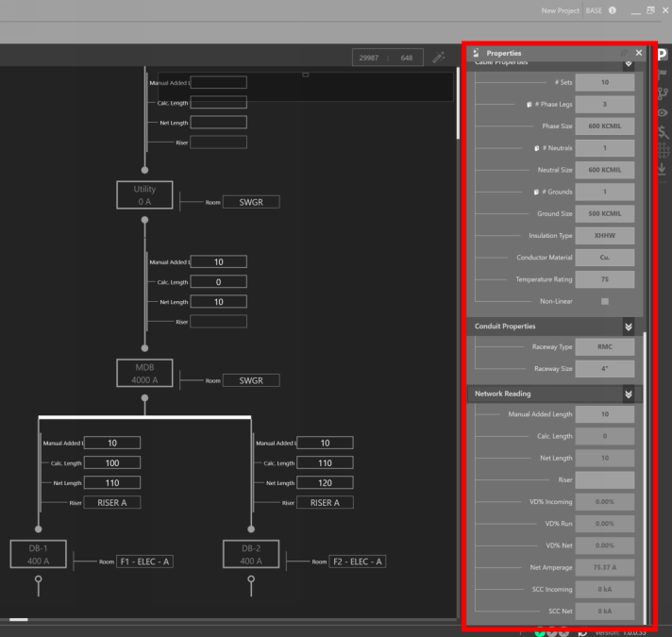Click DB-1 feeder Riser field RISER A
This screenshot has height=637, width=672.
coord(112,502)
